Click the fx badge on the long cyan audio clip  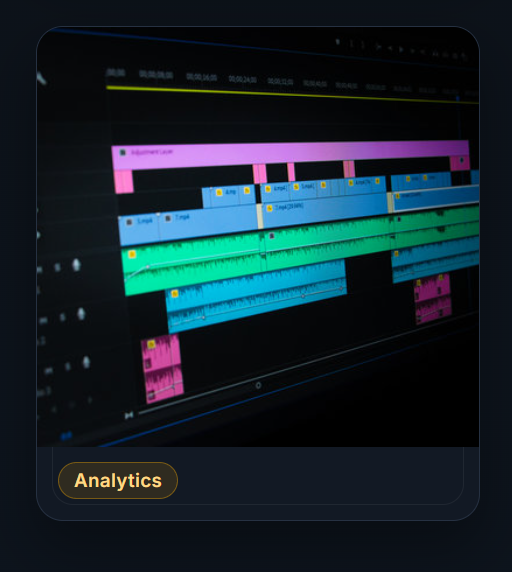click(x=175, y=293)
